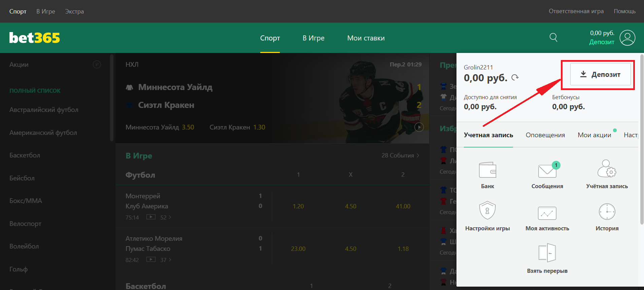Open live stream icon for Монтеррей match

151,217
